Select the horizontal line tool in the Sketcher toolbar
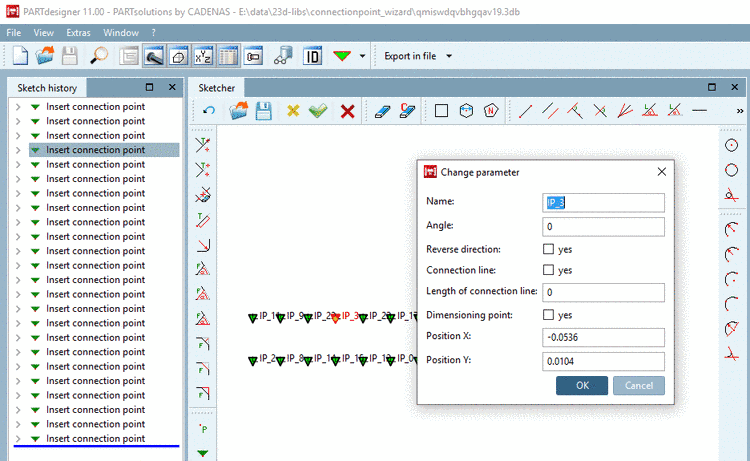Screen dimensions: 750x461 click(699, 111)
